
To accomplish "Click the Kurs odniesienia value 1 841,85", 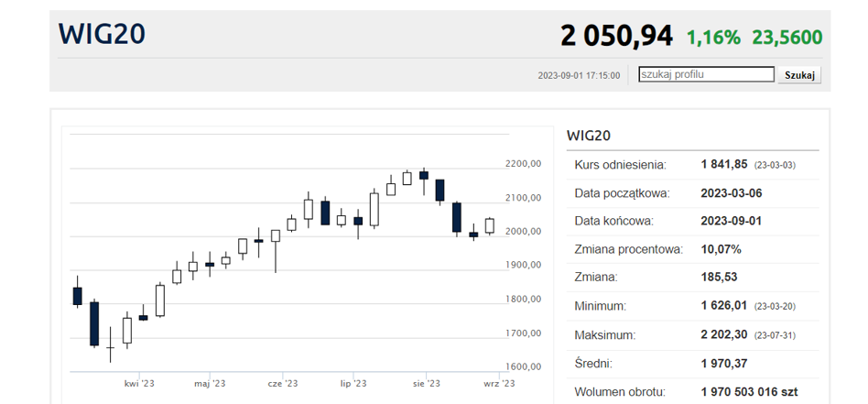I will (724, 165).
